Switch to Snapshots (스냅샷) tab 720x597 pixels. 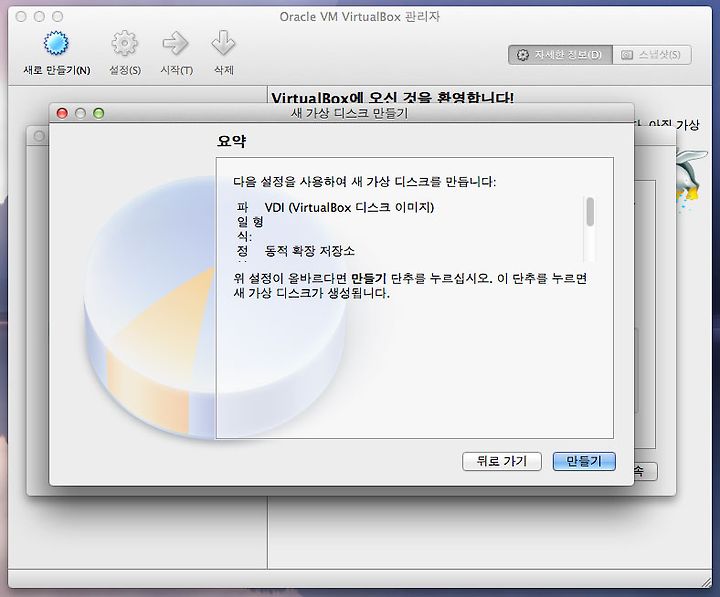click(652, 55)
